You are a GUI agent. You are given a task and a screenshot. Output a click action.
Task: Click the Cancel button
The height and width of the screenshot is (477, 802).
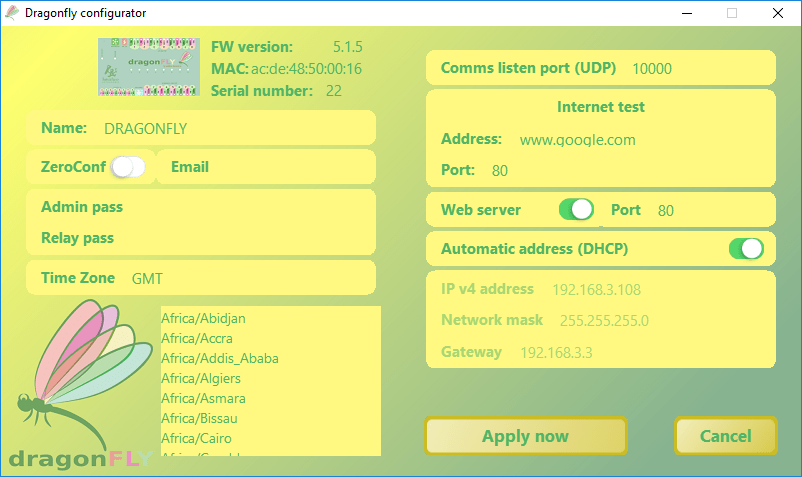coord(725,436)
